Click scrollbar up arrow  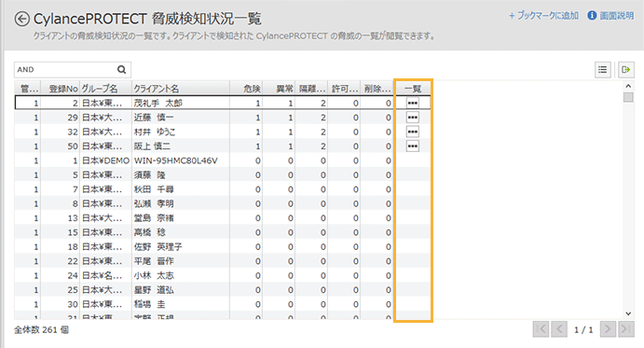(x=628, y=86)
